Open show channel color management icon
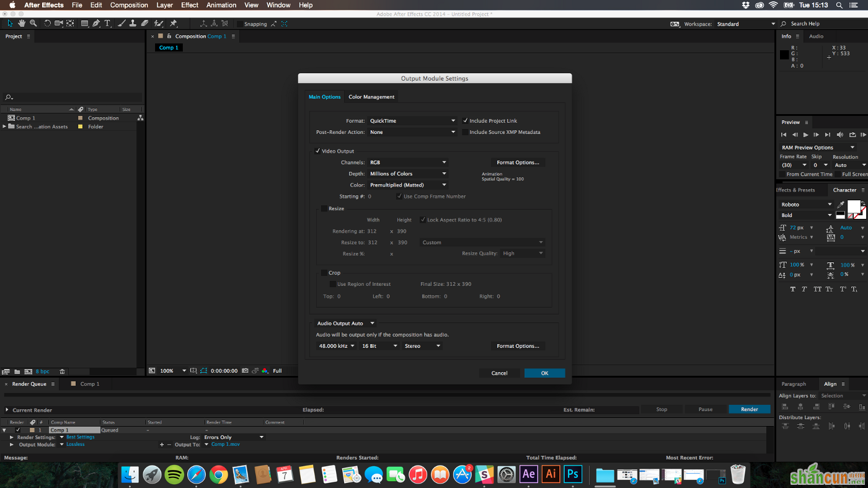The height and width of the screenshot is (488, 868). 265,371
